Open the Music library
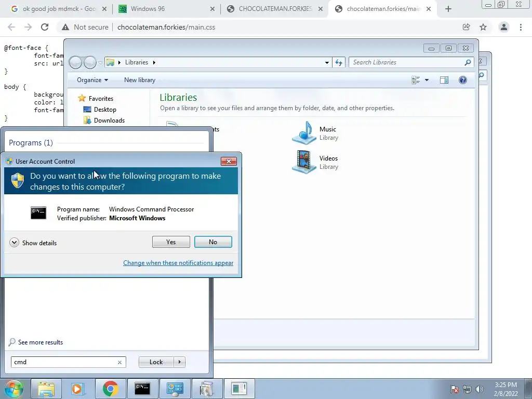Viewport: 532px width, 399px height. (315, 133)
